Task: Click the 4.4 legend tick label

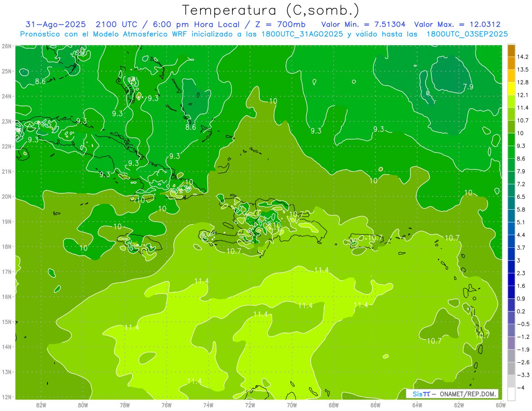Action: pyautogui.click(x=522, y=235)
